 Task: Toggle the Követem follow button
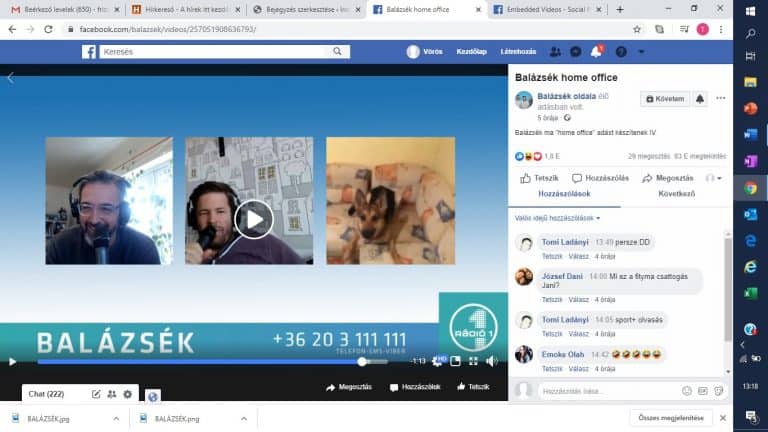[x=664, y=99]
